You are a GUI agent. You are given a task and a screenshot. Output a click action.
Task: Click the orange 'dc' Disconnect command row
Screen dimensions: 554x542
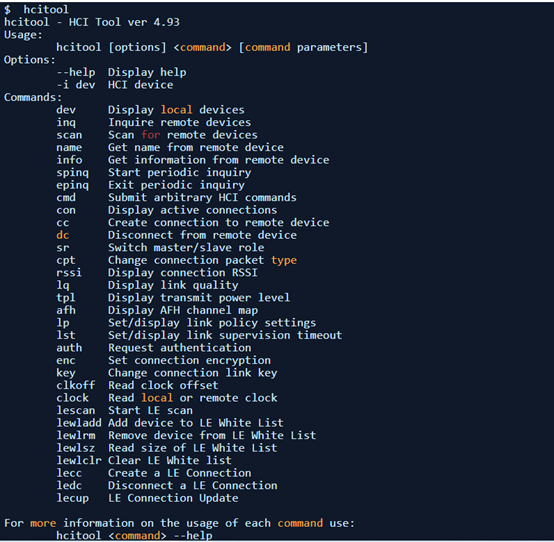pos(176,235)
